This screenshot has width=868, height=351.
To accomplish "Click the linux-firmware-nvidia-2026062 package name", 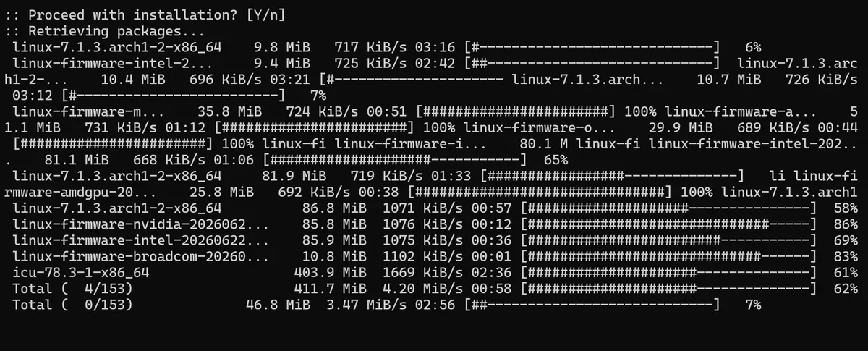I will (x=141, y=224).
